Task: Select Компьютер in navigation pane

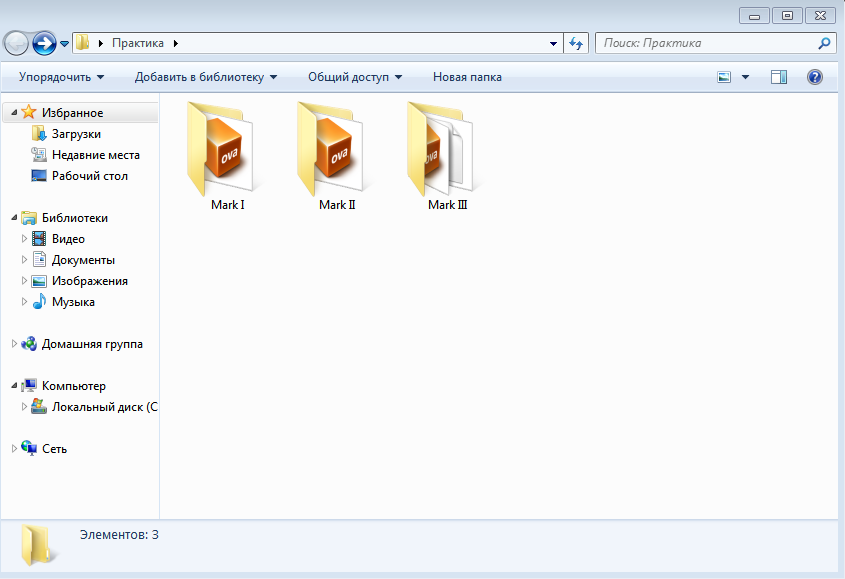Action: [74, 386]
